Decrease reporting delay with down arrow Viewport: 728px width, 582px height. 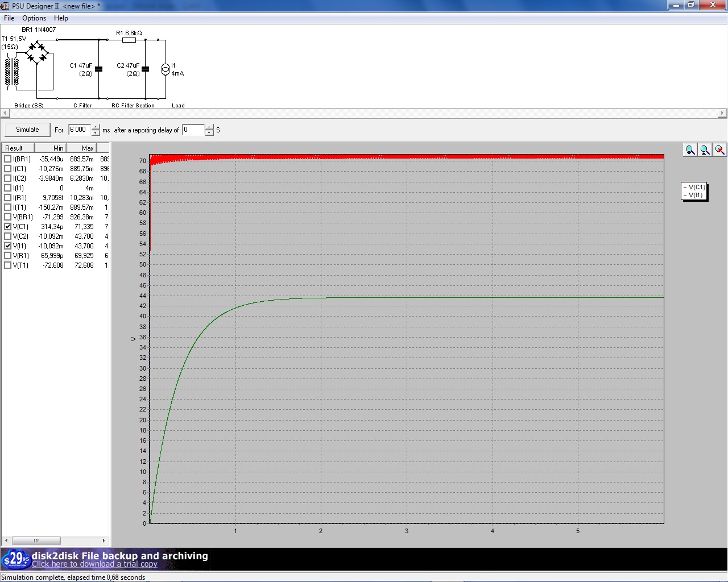click(209, 133)
